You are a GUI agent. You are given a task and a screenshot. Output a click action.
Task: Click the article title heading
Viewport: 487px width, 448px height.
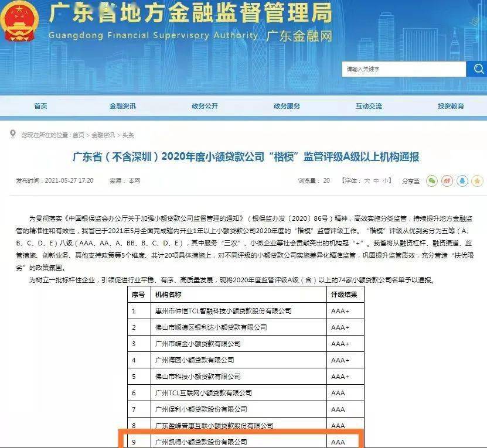246,157
